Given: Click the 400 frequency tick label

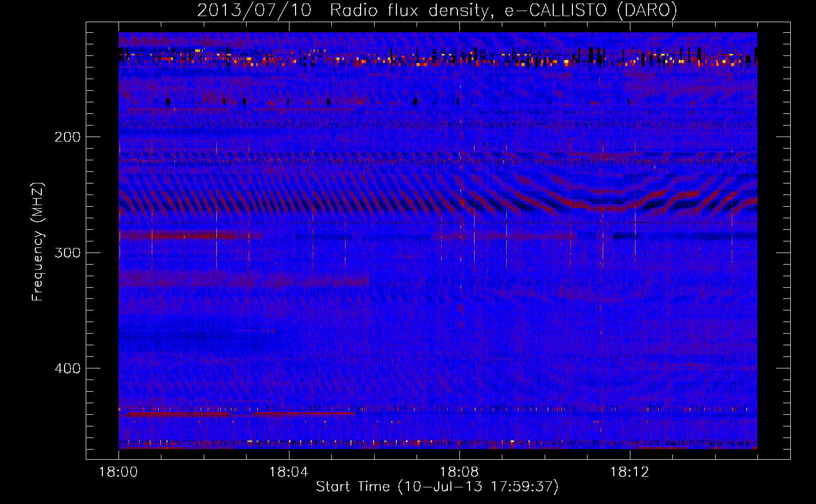Looking at the screenshot, I should [68, 368].
